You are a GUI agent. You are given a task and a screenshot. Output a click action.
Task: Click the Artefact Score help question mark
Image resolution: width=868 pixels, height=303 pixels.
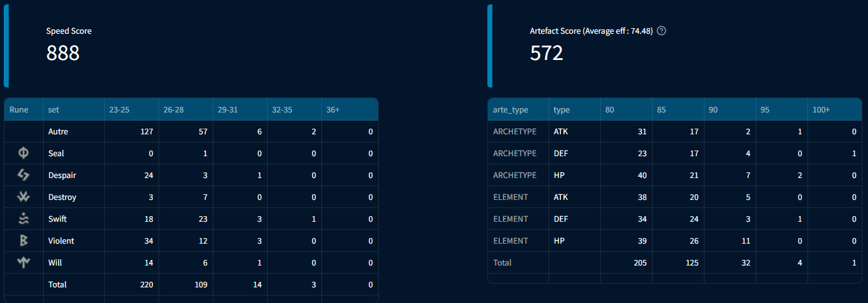pos(662,31)
